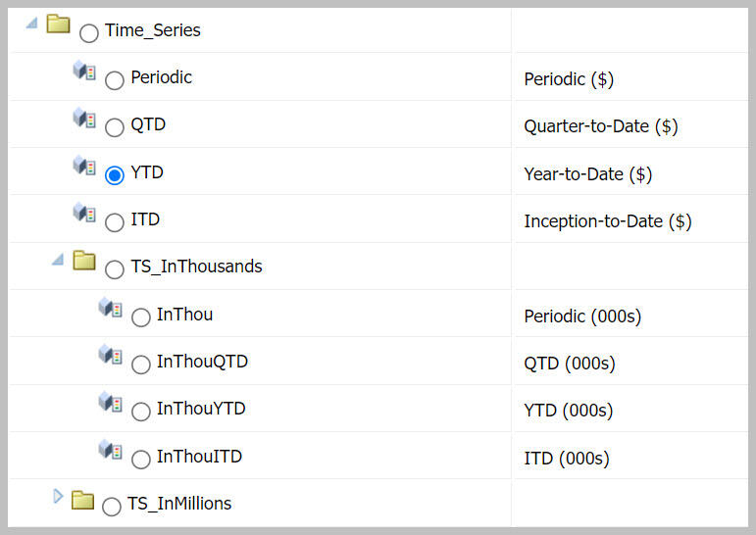756x535 pixels.
Task: Select the ITD radio button
Action: coord(115,222)
